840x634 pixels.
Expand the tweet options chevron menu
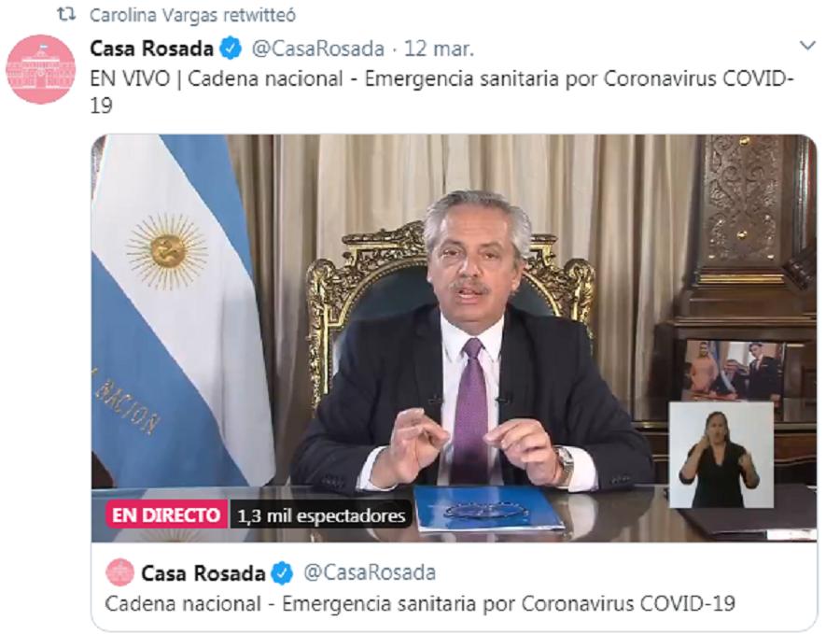coord(807,46)
